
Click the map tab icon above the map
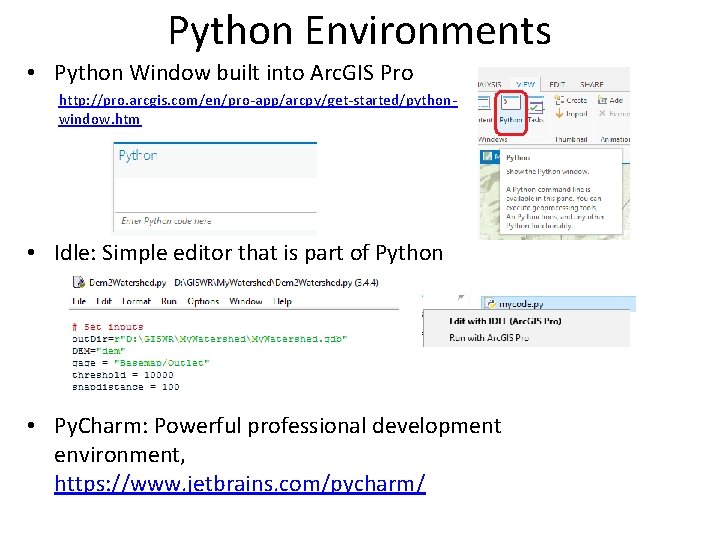(487, 157)
